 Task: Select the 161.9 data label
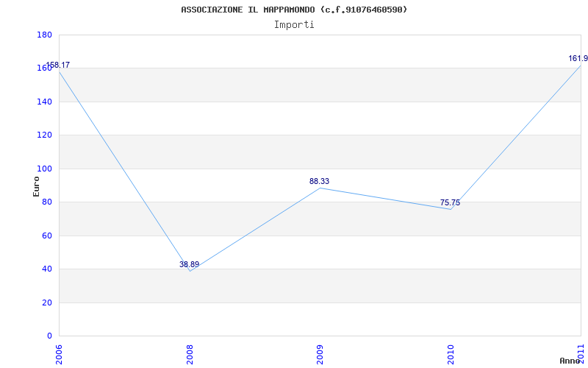tap(578, 58)
